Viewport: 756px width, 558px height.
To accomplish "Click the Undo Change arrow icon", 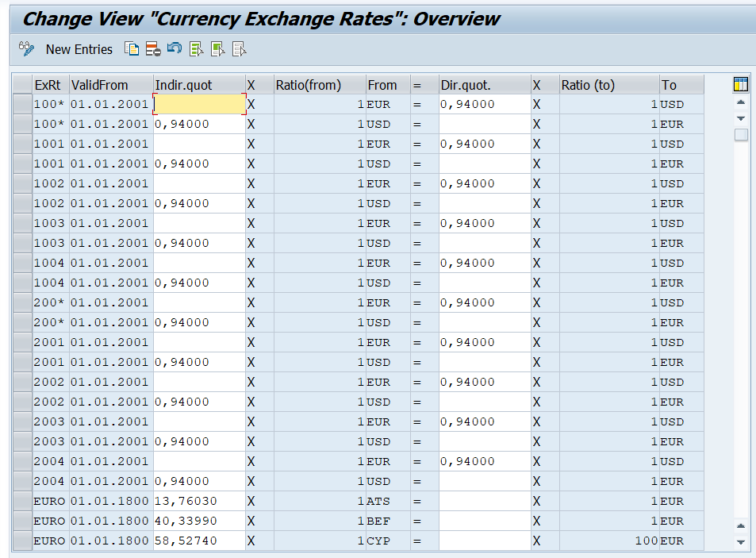I will (x=174, y=48).
